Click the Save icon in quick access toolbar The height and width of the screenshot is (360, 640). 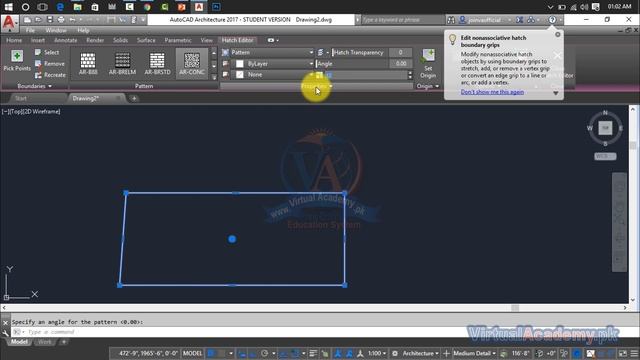pyautogui.click(x=50, y=20)
